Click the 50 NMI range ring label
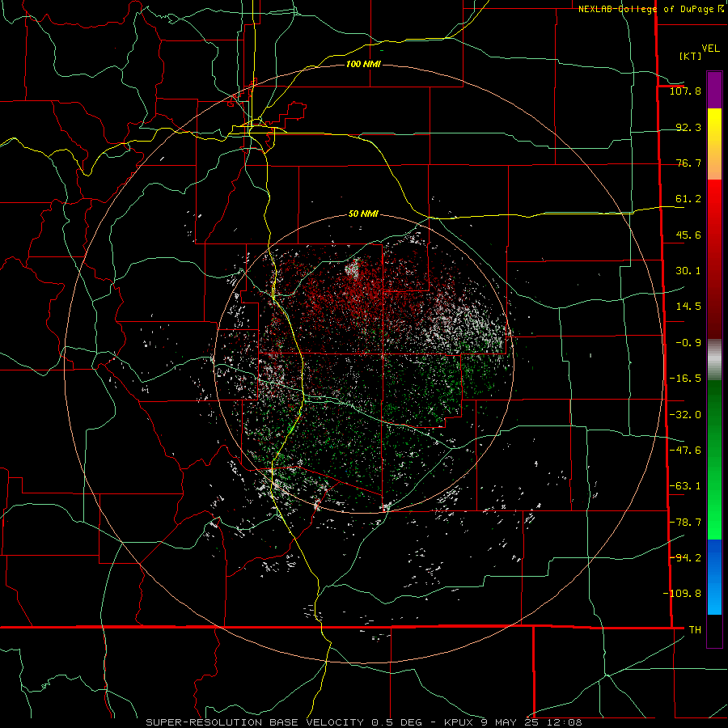The image size is (728, 728). pos(363,214)
